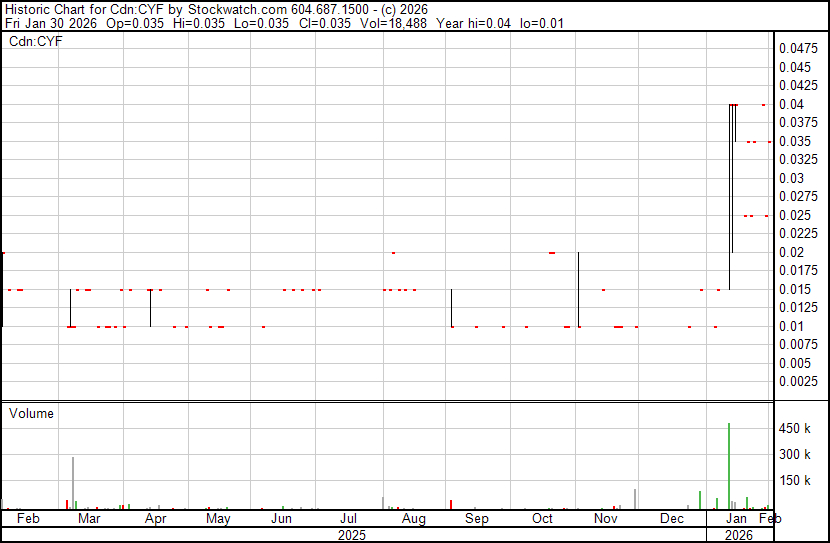Screen dimensions: 830x543
Task: Click the 'Op=0.035' header value
Action: 134,23
